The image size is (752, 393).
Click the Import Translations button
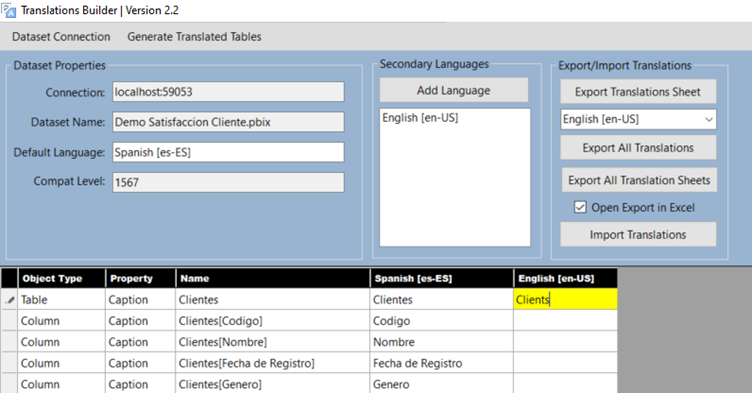click(638, 235)
